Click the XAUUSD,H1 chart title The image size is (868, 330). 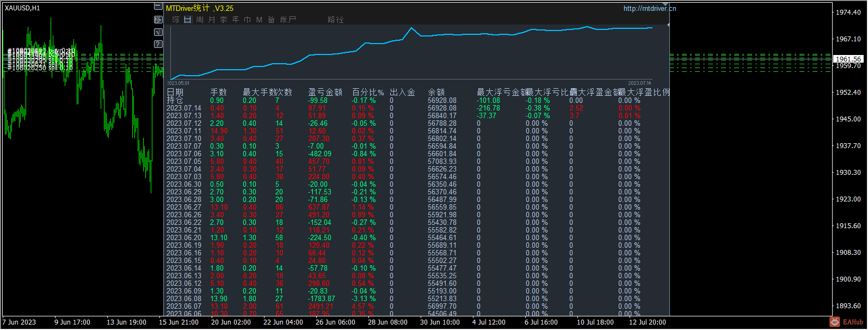point(22,8)
